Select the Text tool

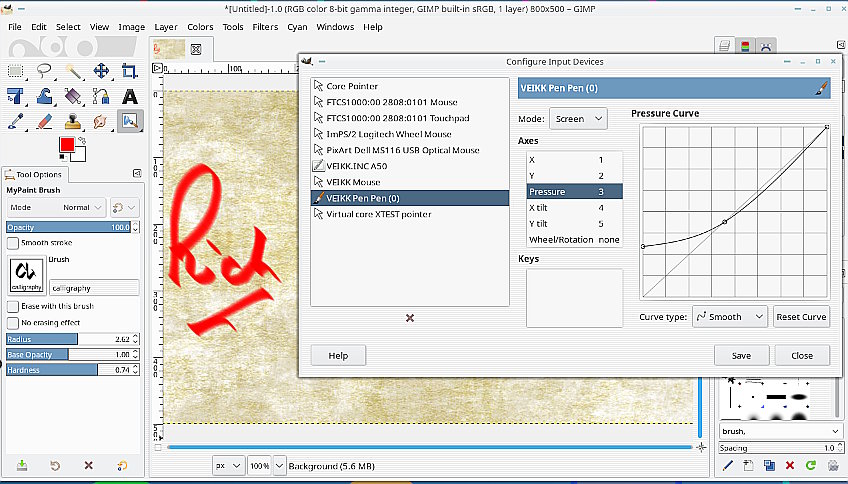pos(130,96)
